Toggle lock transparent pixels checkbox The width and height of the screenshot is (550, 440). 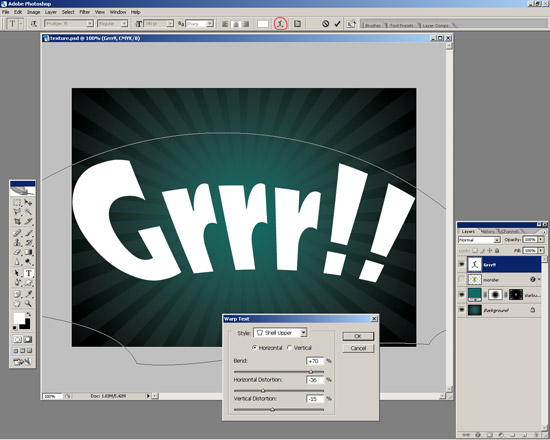pyautogui.click(x=475, y=251)
